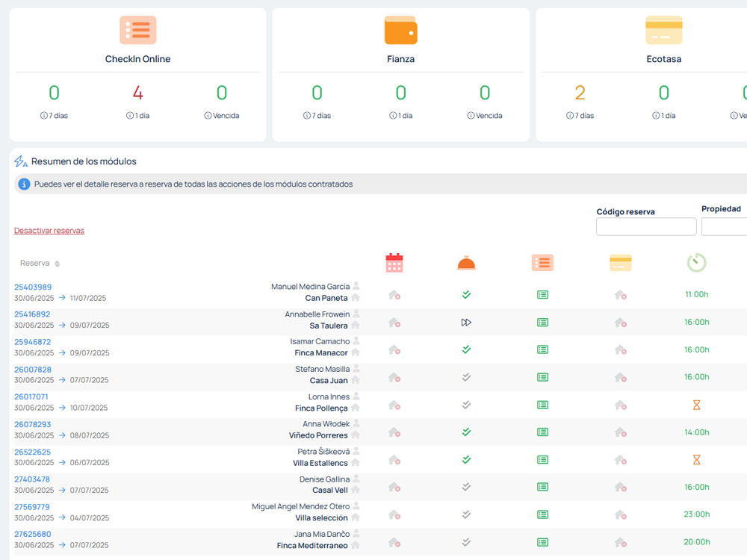Click the calendar column header icon

[x=394, y=263]
